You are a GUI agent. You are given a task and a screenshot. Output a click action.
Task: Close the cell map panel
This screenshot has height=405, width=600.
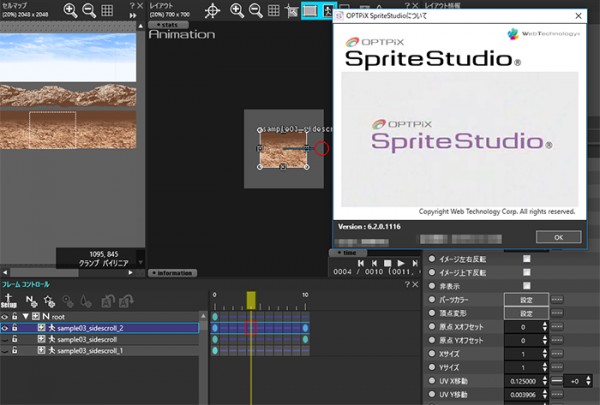tap(140, 5)
